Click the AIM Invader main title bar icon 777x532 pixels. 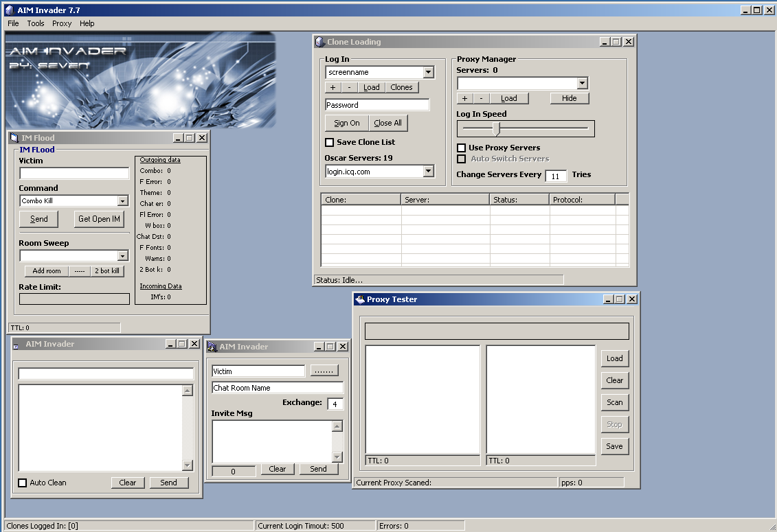point(9,10)
